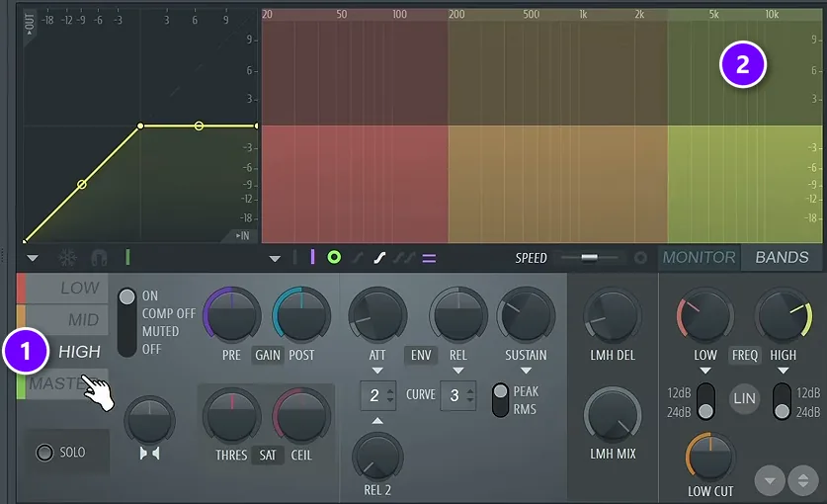This screenshot has height=504, width=827.
Task: Open the arrow menu under REL
Action: click(x=458, y=371)
